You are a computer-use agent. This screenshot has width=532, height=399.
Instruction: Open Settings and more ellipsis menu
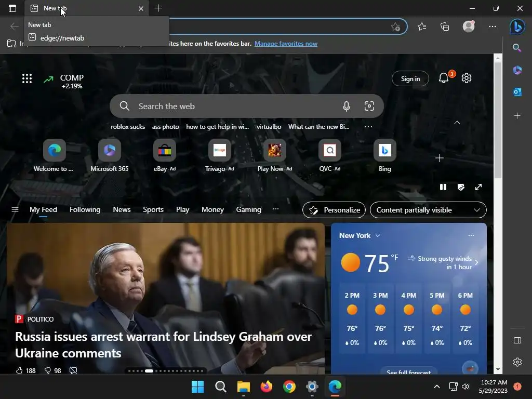493,26
